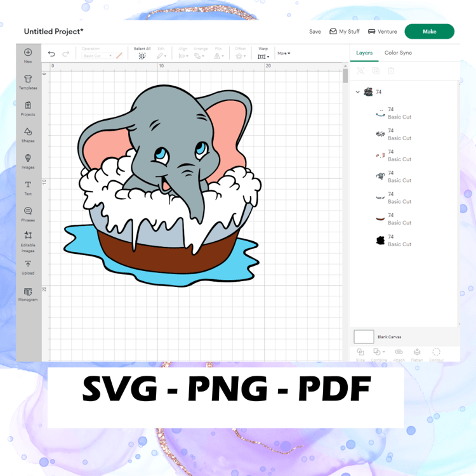
Task: Click the Save link
Action: [x=315, y=32]
